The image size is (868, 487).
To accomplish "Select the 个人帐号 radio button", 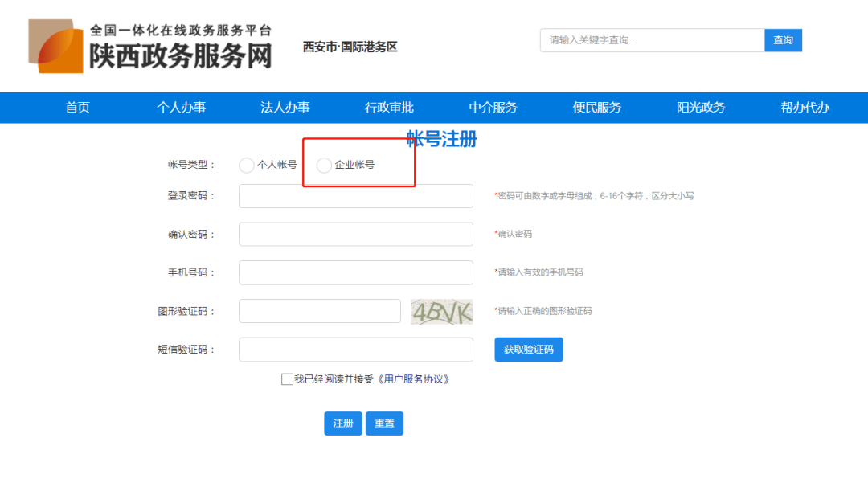I will coord(247,166).
